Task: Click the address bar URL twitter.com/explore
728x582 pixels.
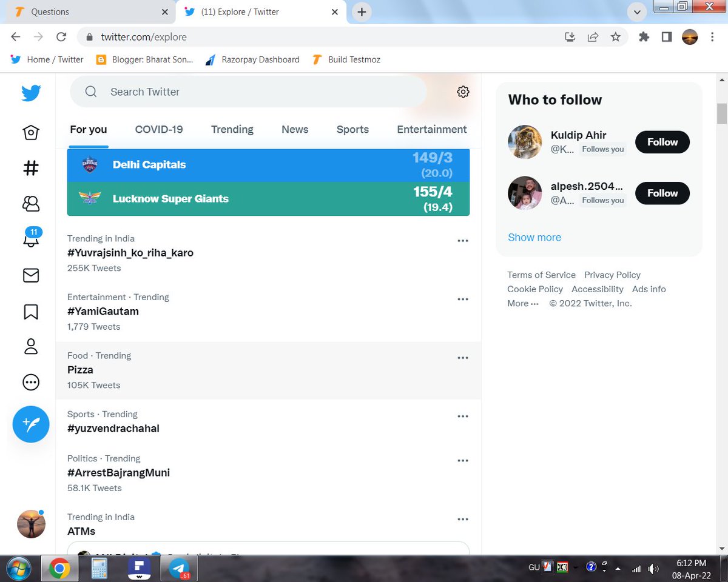Action: [x=144, y=37]
